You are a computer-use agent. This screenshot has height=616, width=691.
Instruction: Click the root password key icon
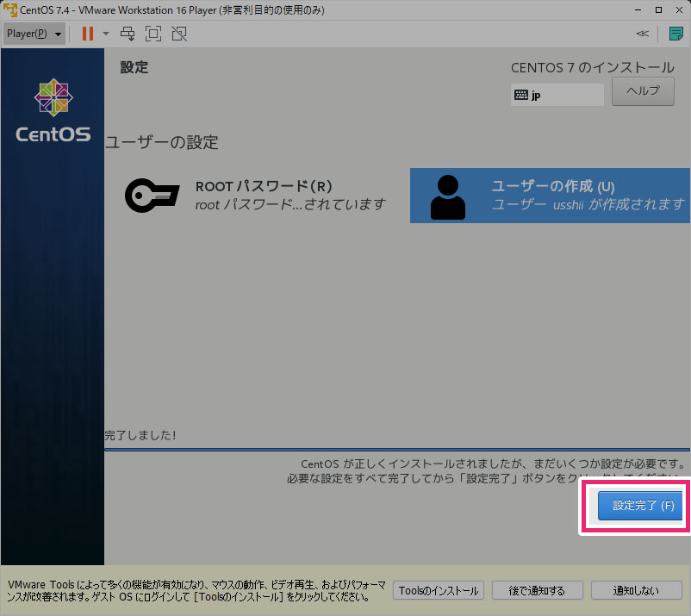[x=152, y=196]
